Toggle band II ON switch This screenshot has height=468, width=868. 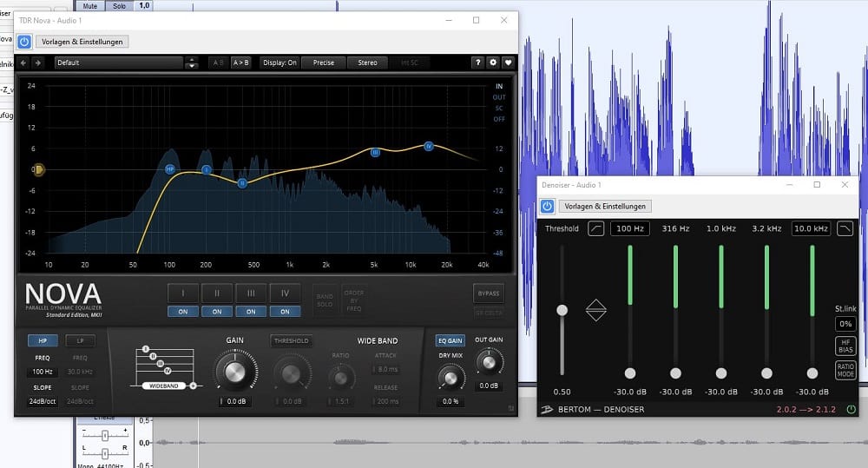(x=217, y=312)
